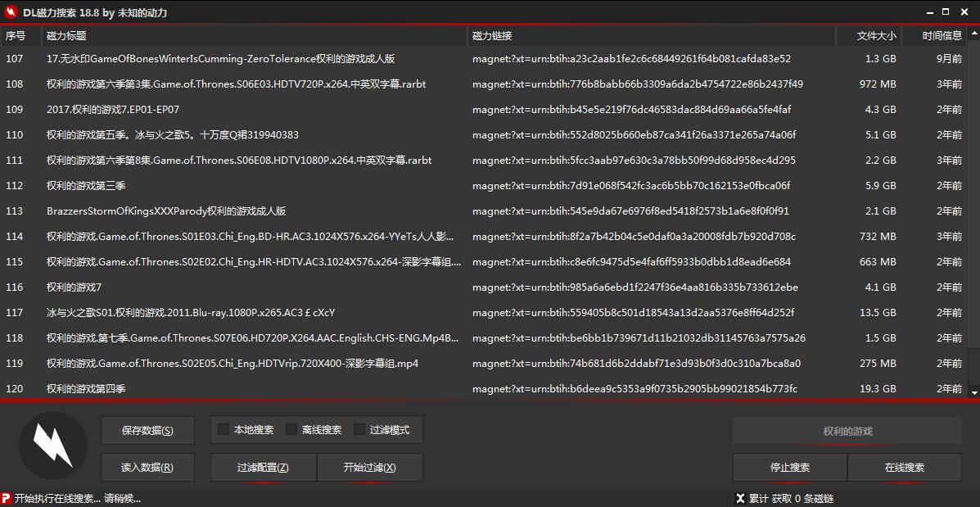
Task: Click the 9月前 time cell
Action: (950, 59)
